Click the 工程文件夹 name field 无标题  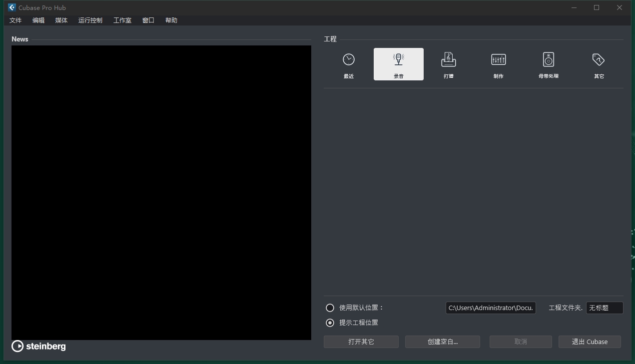tap(605, 308)
